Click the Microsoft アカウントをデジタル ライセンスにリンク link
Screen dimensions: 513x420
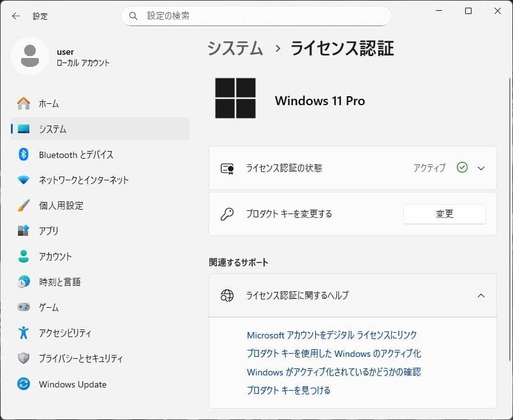332,335
